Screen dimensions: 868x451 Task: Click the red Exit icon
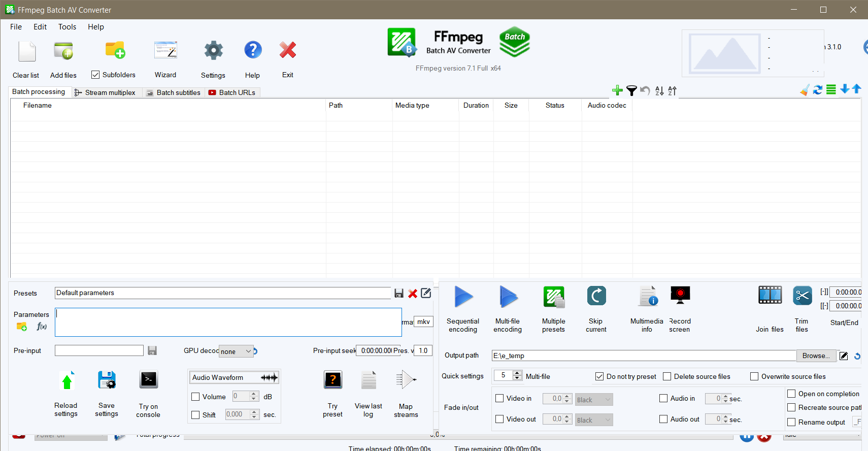(288, 50)
